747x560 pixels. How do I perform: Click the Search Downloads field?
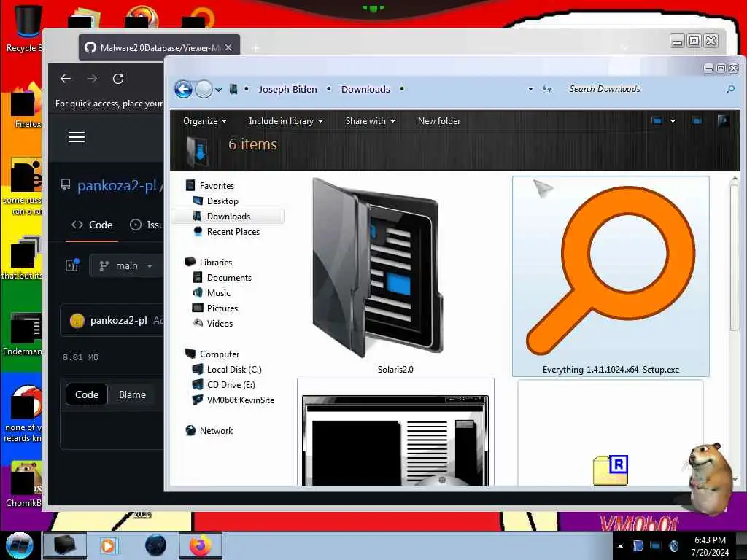(x=642, y=89)
